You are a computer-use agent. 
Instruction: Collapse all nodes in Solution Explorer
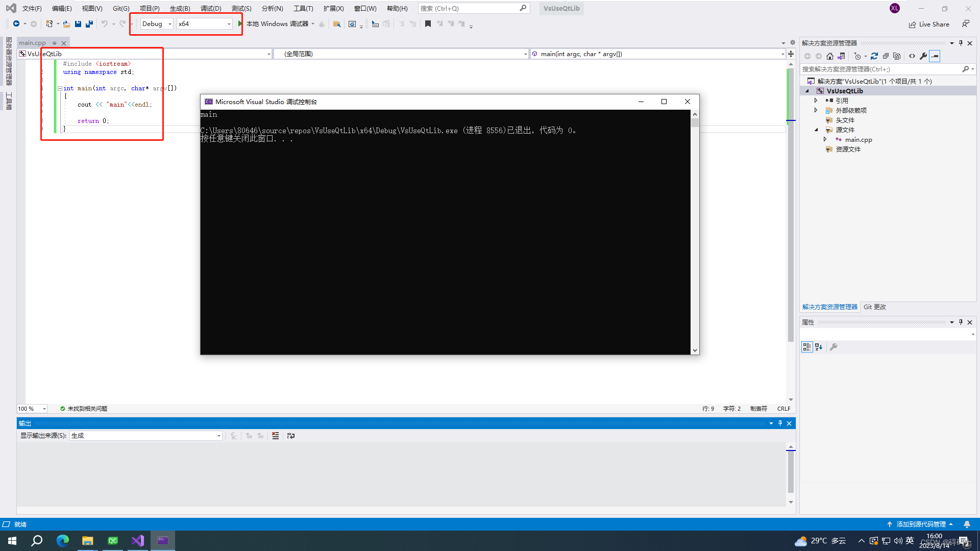click(886, 56)
